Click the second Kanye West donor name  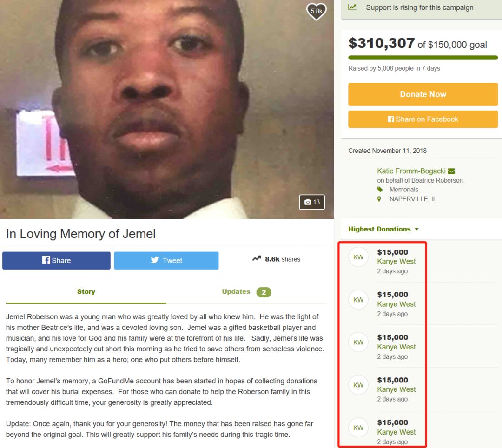point(396,304)
